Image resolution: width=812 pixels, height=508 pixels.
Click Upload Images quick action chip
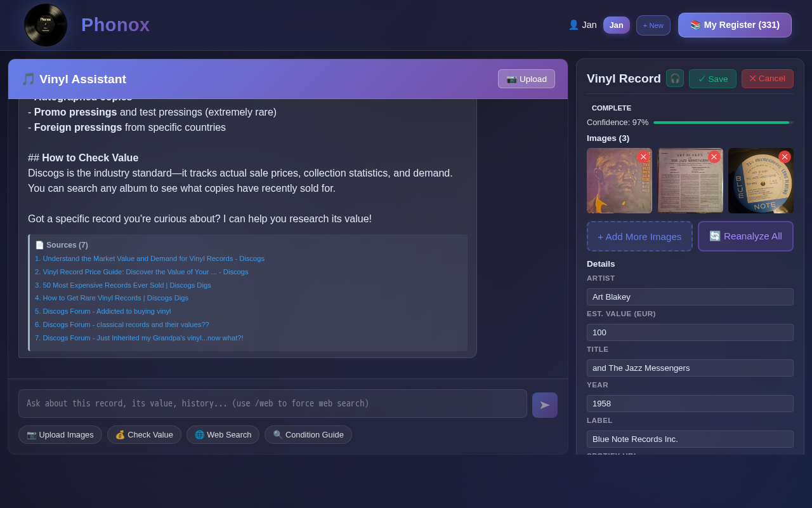(x=60, y=435)
